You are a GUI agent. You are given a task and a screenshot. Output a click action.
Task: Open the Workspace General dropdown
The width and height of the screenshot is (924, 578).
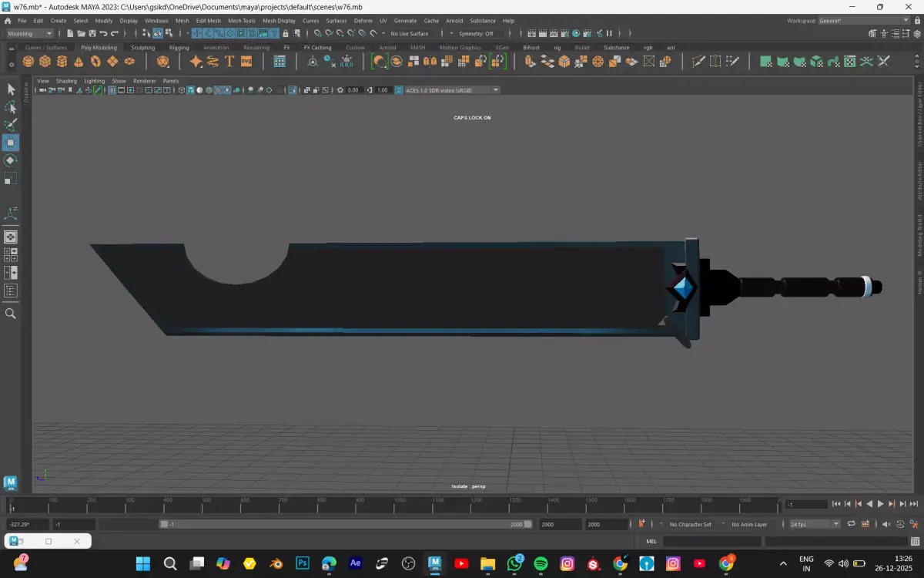864,21
